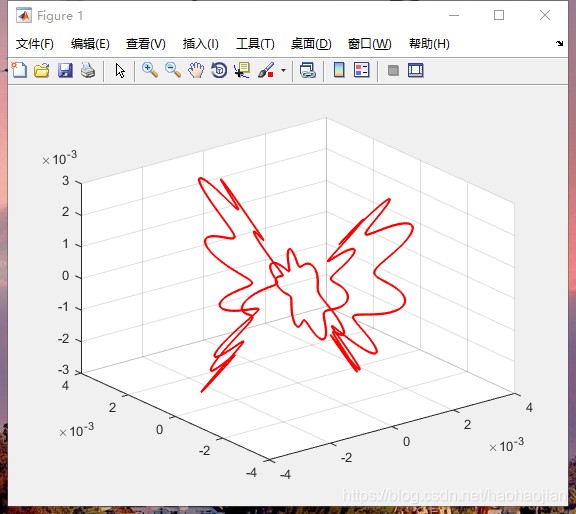Hide plot tools using the gray square

[393, 70]
